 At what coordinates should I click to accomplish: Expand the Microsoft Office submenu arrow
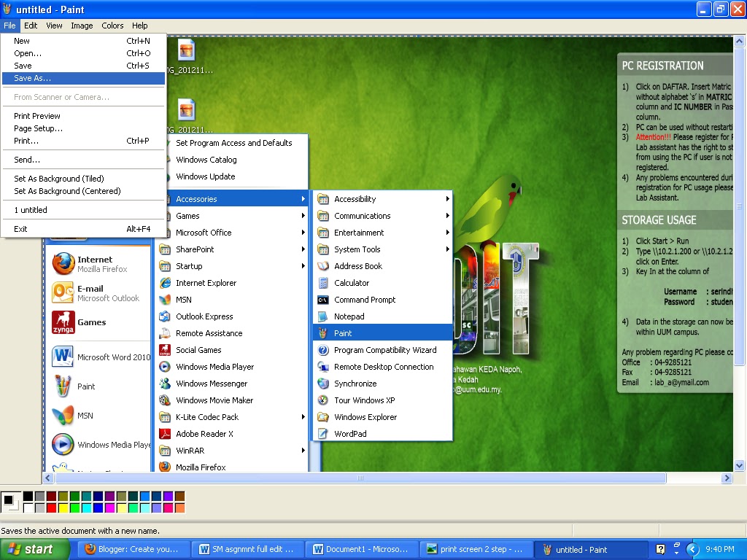303,233
